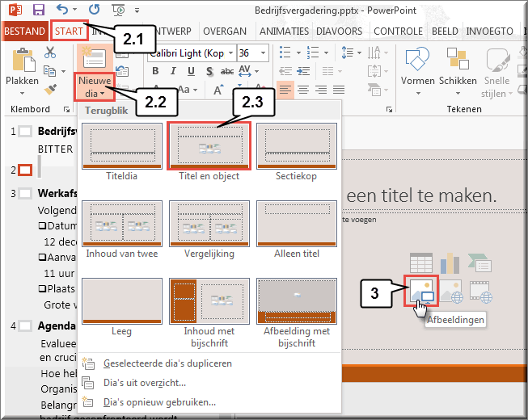Image resolution: width=528 pixels, height=420 pixels.
Task: Start slideshow from beginning icon in title bar
Action: tap(118, 10)
